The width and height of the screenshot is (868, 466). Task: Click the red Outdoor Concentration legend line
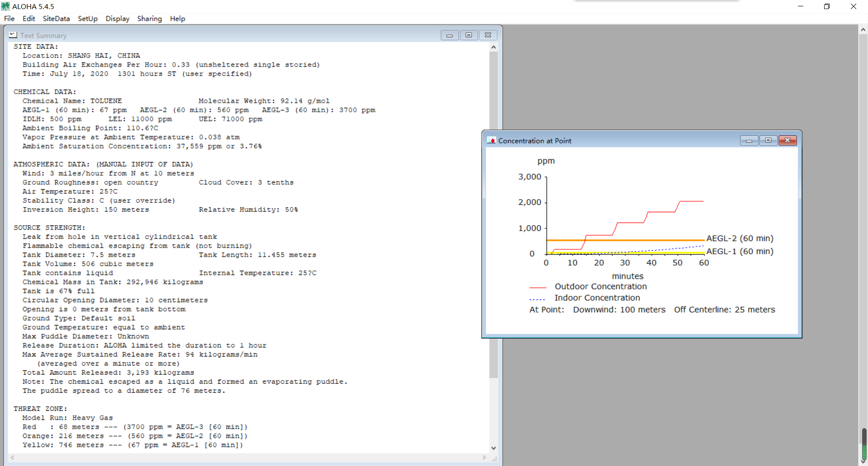(x=538, y=287)
